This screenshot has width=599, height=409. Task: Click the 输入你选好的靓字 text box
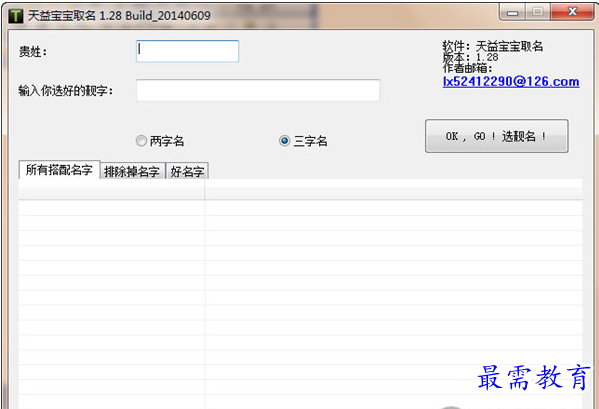pos(258,91)
